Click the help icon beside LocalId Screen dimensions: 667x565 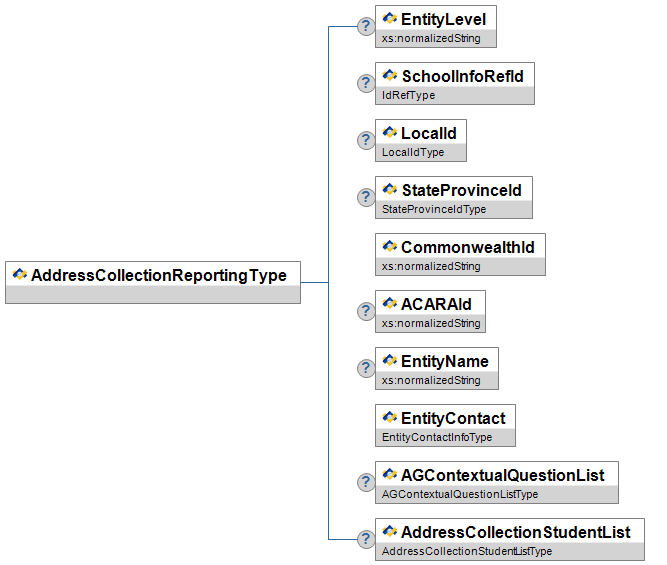pos(366,140)
